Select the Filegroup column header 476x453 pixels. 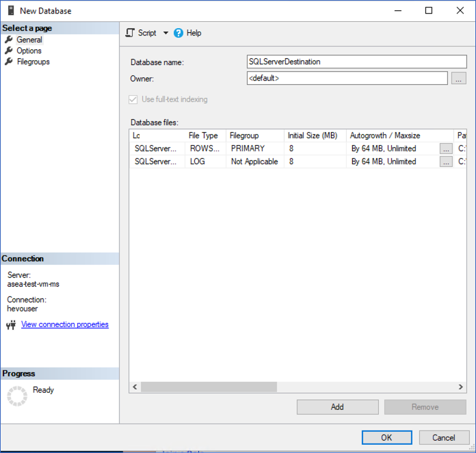(x=254, y=135)
